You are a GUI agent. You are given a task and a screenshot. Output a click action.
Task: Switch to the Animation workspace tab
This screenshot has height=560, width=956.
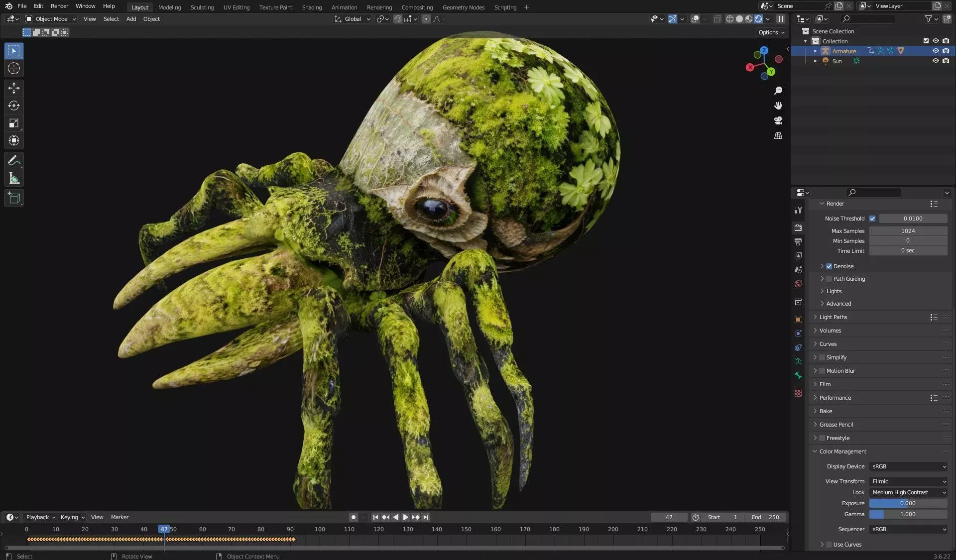pos(344,7)
